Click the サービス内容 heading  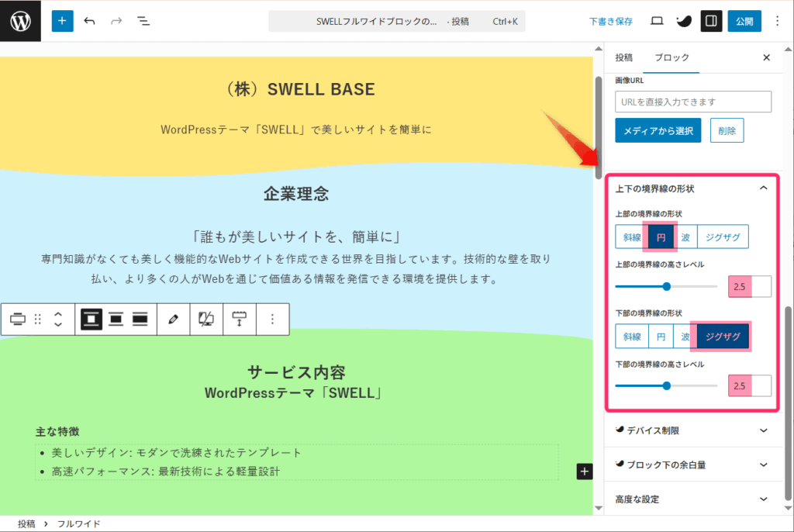point(296,372)
